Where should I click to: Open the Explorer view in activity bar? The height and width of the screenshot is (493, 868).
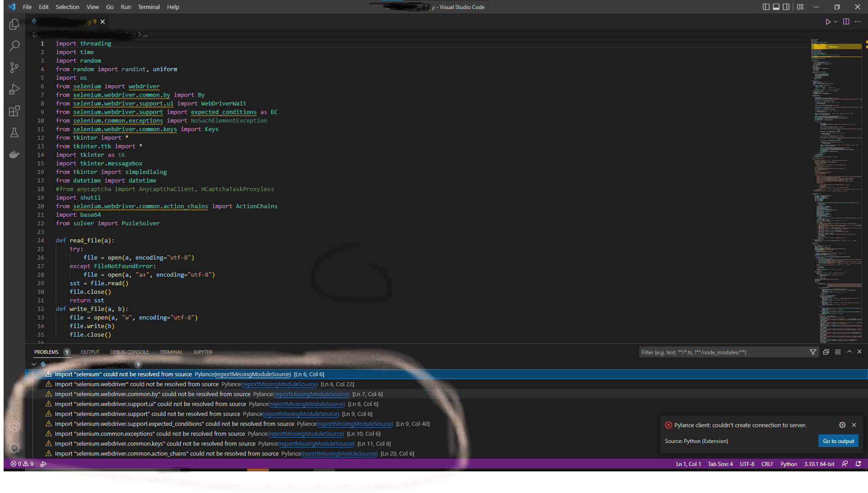coord(14,24)
